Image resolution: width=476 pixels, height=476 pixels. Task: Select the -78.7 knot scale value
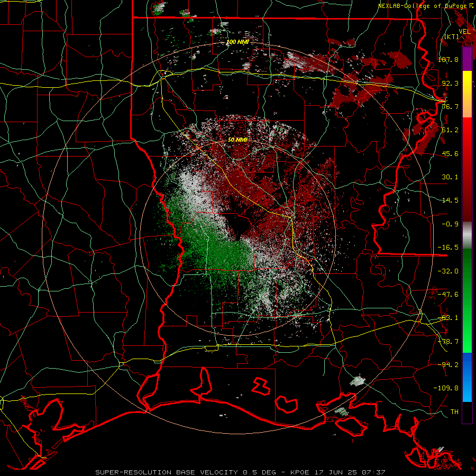tap(448, 342)
